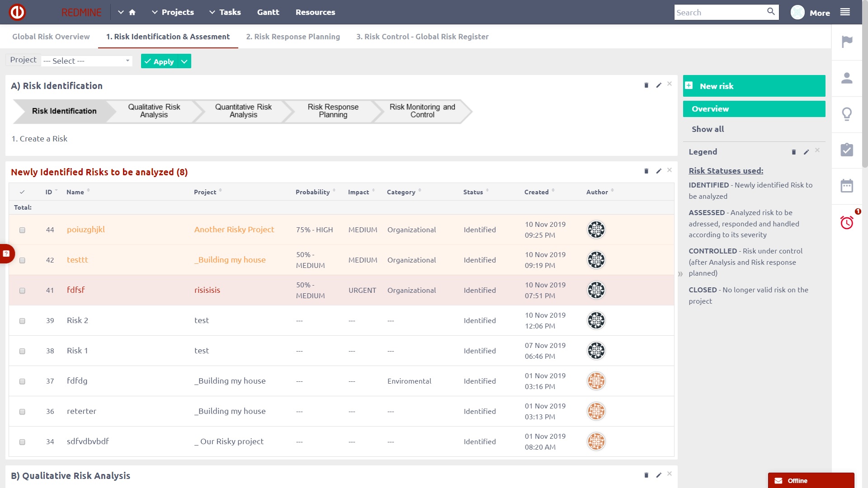
Task: Click the Redmine logo icon
Action: tap(17, 12)
